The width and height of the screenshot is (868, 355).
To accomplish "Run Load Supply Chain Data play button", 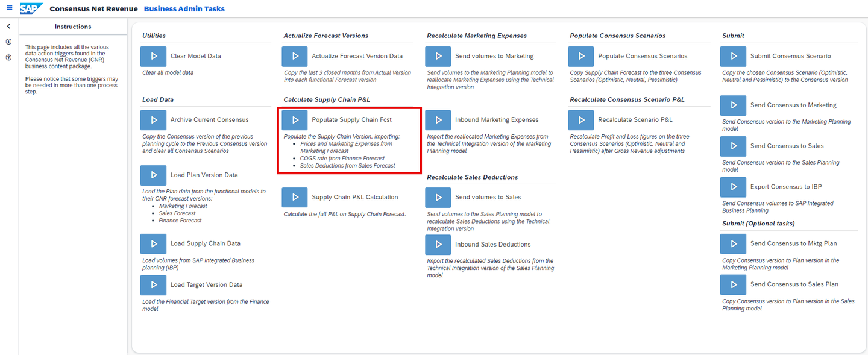I will [153, 243].
